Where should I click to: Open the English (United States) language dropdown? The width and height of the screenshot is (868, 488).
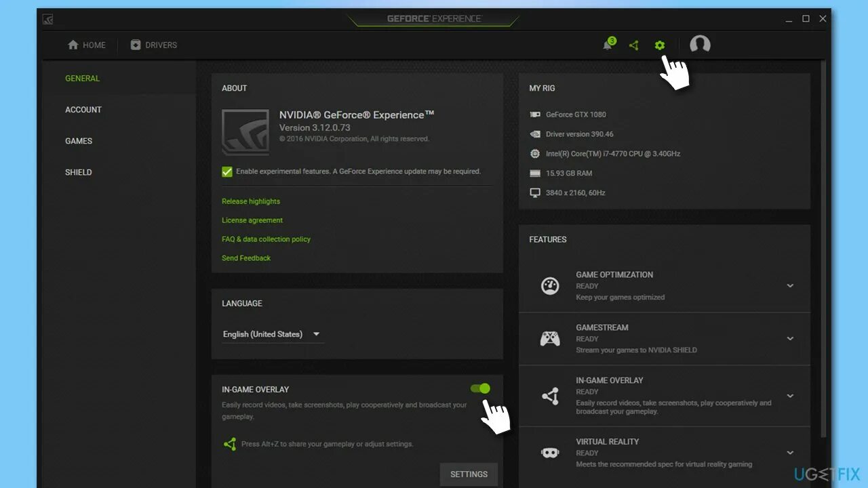click(x=273, y=334)
